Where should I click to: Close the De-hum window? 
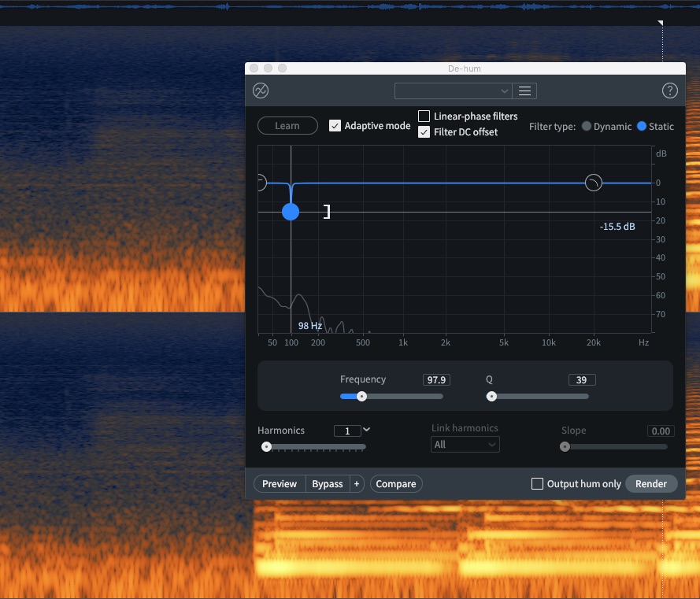pos(254,68)
